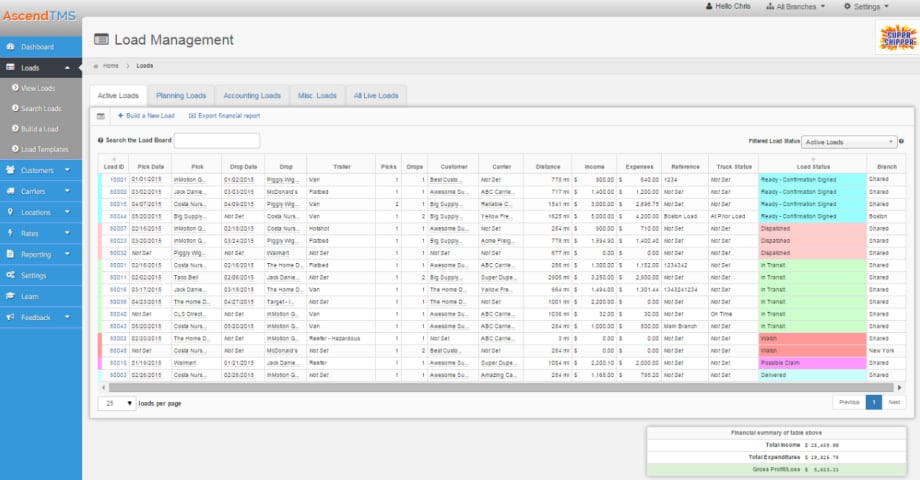Click the Locations pin icon
920x480 pixels.
pyautogui.click(x=10, y=212)
